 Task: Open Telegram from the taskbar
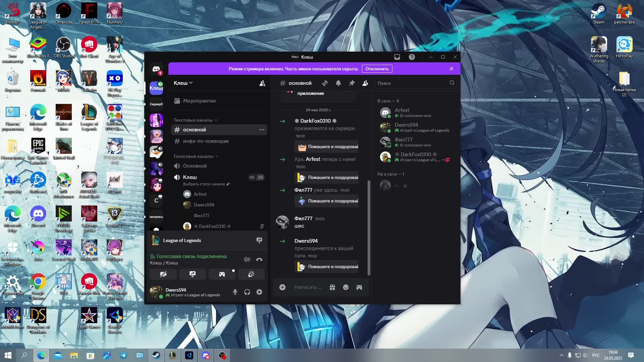[123, 355]
